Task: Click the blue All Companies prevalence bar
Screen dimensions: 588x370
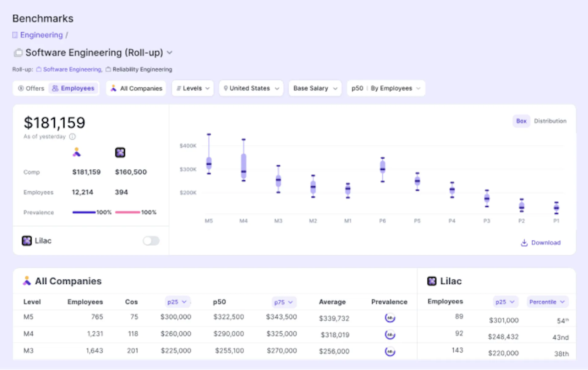Action: (84, 212)
